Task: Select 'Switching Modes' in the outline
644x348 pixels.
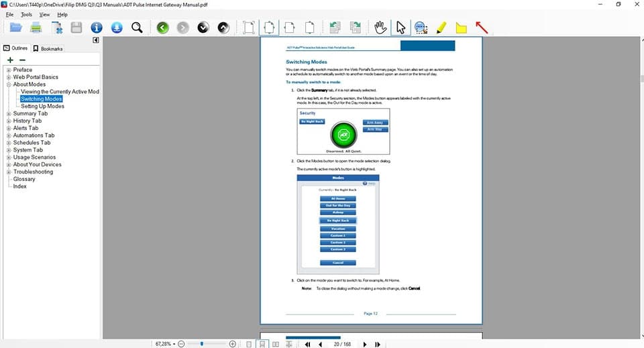Action: 42,99
